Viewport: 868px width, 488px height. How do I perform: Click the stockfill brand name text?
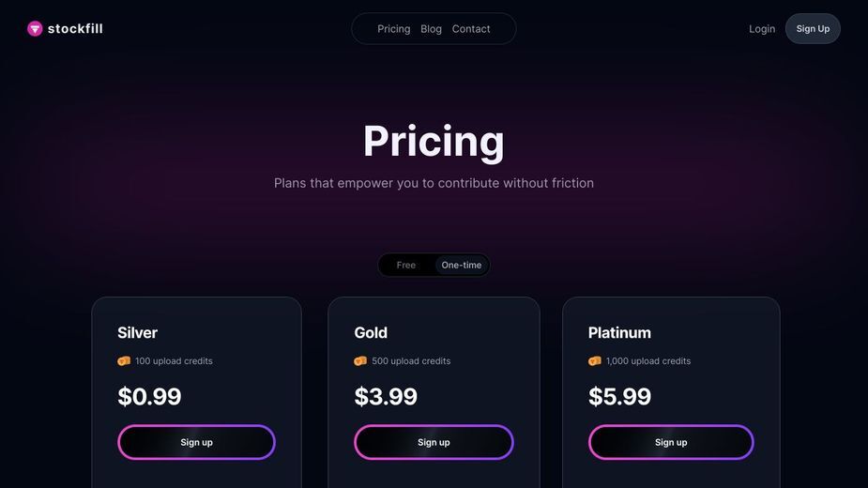pos(75,29)
